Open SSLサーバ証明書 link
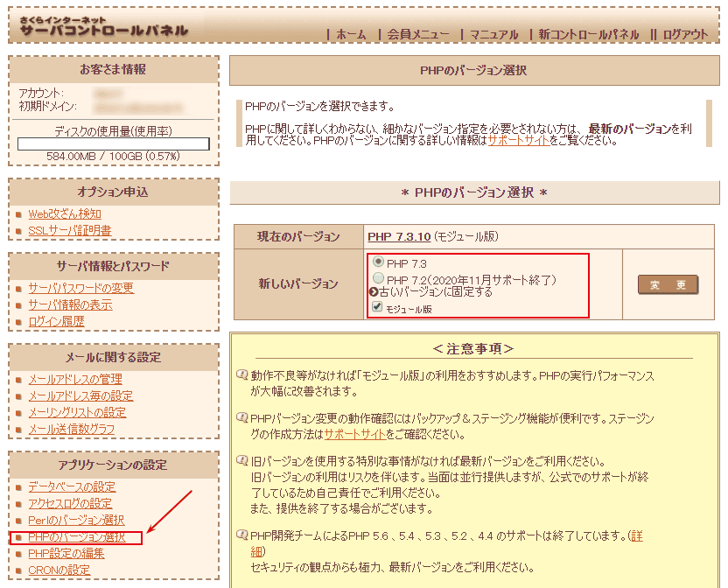The image size is (728, 588). coord(70,231)
